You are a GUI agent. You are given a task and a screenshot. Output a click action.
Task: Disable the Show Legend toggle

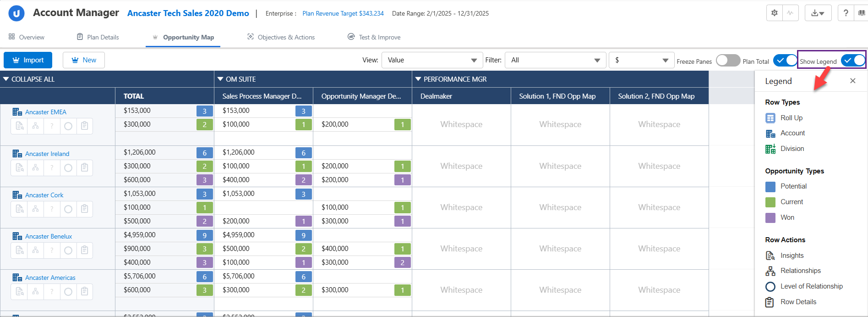(x=853, y=61)
